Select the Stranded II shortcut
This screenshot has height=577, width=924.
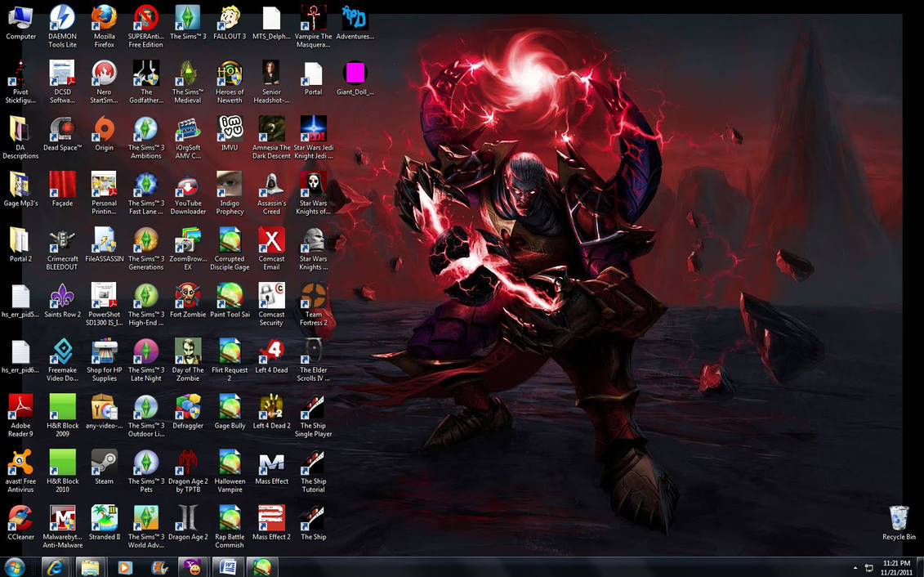tap(105, 522)
